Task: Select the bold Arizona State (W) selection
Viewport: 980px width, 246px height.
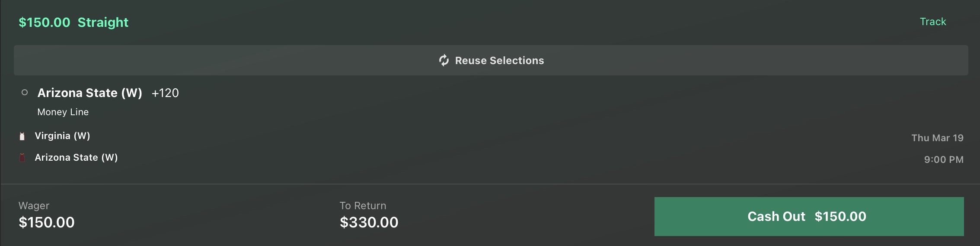Action: tap(90, 93)
